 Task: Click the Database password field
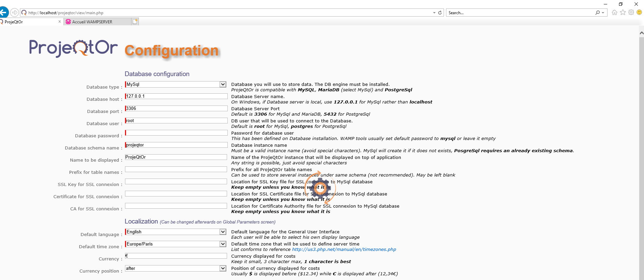coord(176,133)
